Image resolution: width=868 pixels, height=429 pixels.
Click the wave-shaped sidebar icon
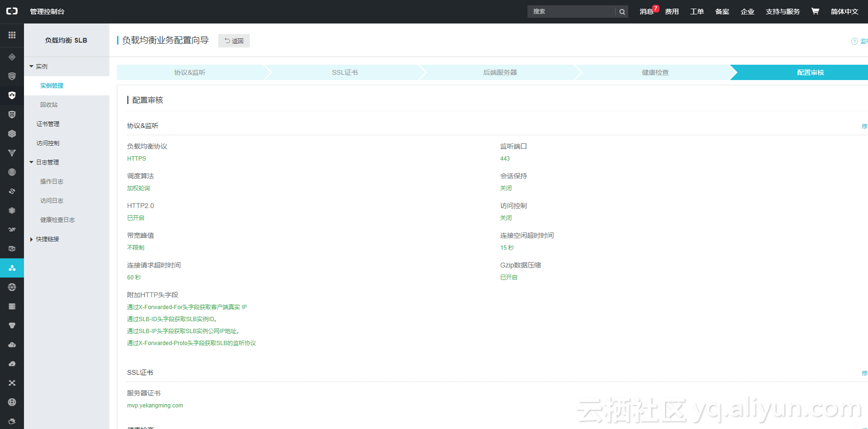pos(12,230)
